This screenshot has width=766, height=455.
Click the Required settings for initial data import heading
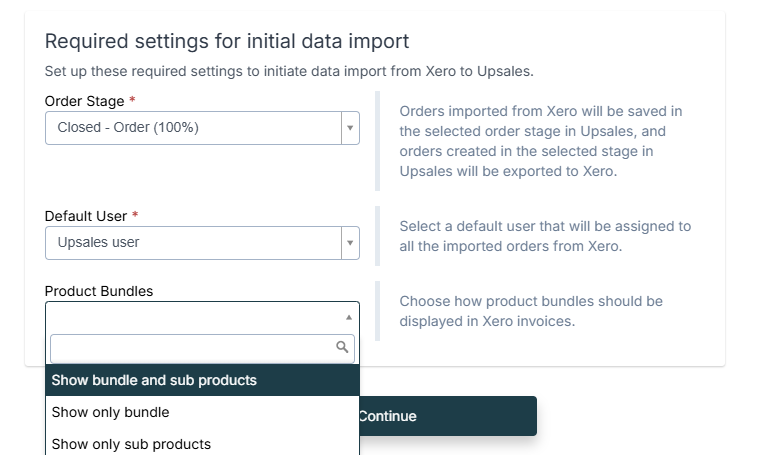tap(227, 41)
